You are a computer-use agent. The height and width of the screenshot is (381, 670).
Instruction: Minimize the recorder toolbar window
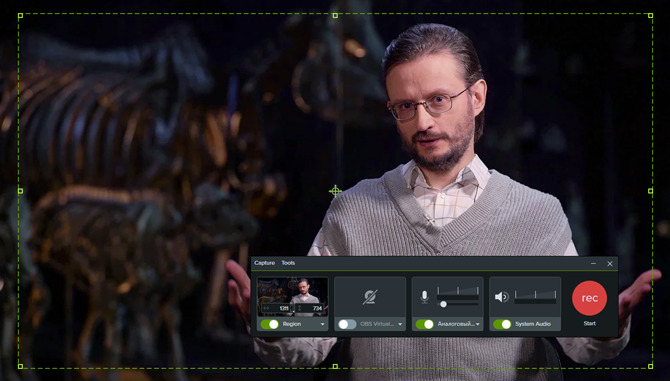point(593,264)
